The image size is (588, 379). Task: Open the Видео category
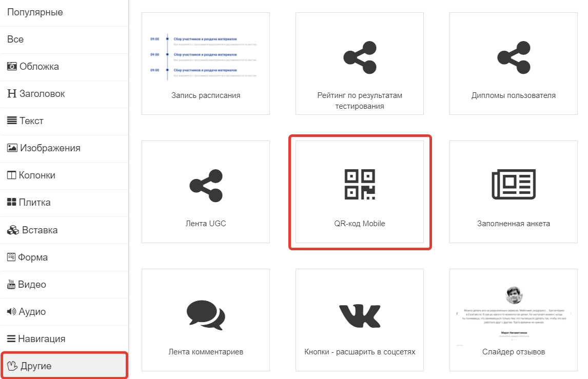[x=65, y=285]
